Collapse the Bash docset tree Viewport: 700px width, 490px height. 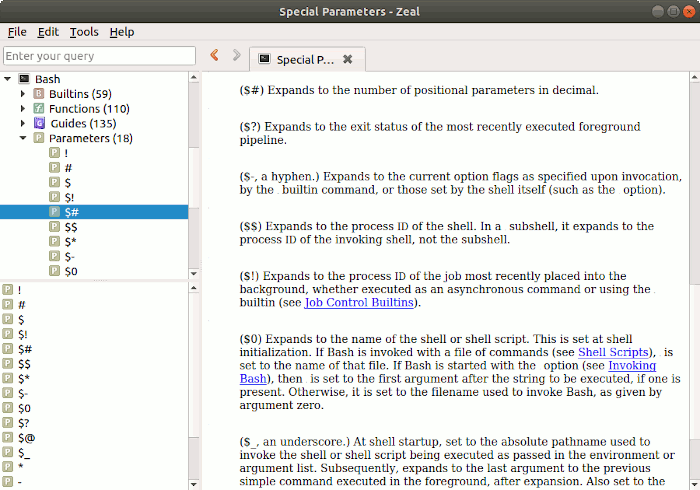8,79
